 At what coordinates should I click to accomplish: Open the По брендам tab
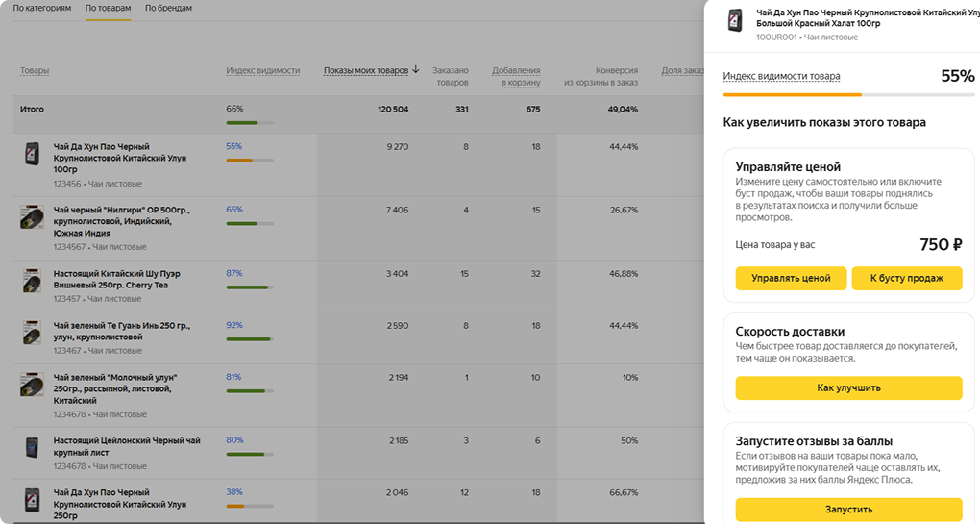[x=168, y=9]
